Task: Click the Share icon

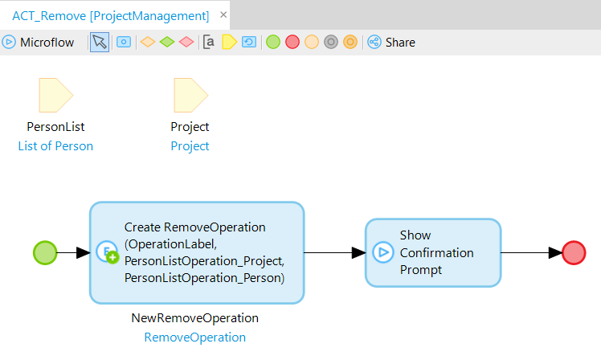Action: click(x=374, y=42)
